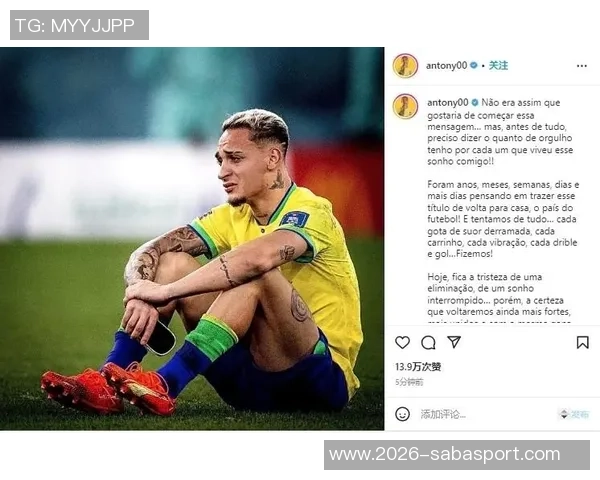Click the 5分钟前 post timestamp
Screen dimensions: 600x480
[x=409, y=382]
